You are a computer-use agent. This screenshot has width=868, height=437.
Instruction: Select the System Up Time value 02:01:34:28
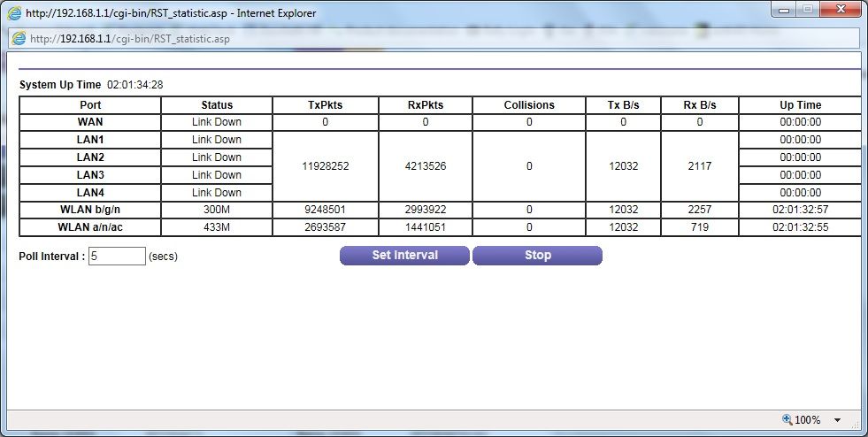pyautogui.click(x=135, y=85)
